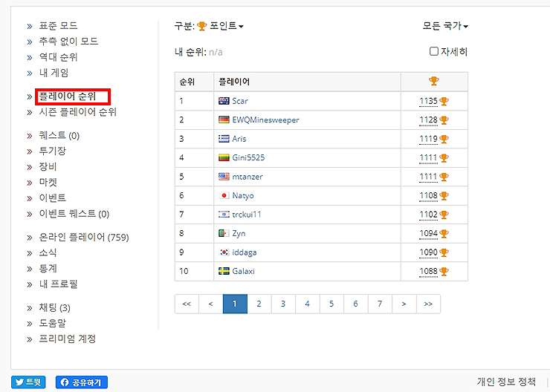Click trophy icon beside 1102 points
The width and height of the screenshot is (550, 392).
point(444,215)
